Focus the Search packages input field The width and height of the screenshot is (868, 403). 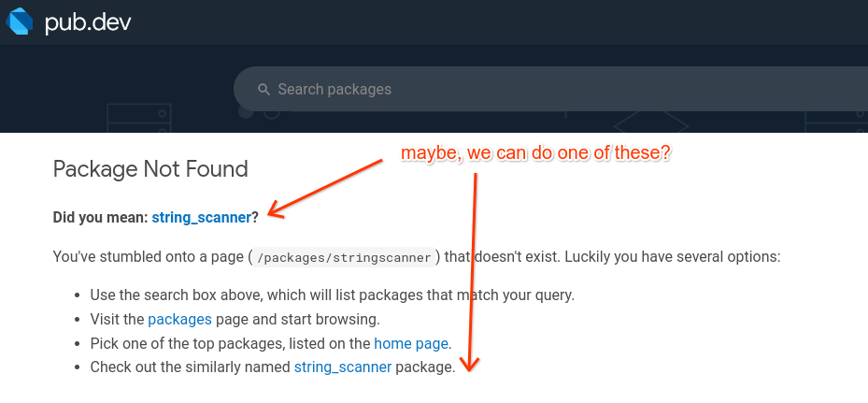(553, 89)
